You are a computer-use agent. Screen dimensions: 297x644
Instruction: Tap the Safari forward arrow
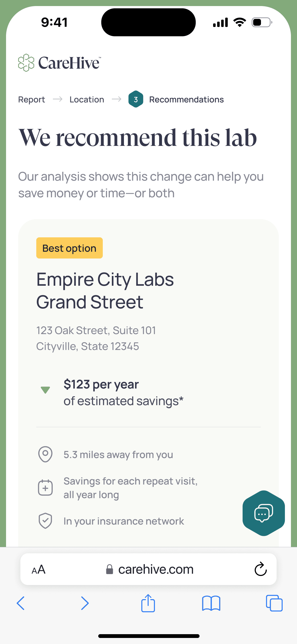pyautogui.click(x=85, y=603)
